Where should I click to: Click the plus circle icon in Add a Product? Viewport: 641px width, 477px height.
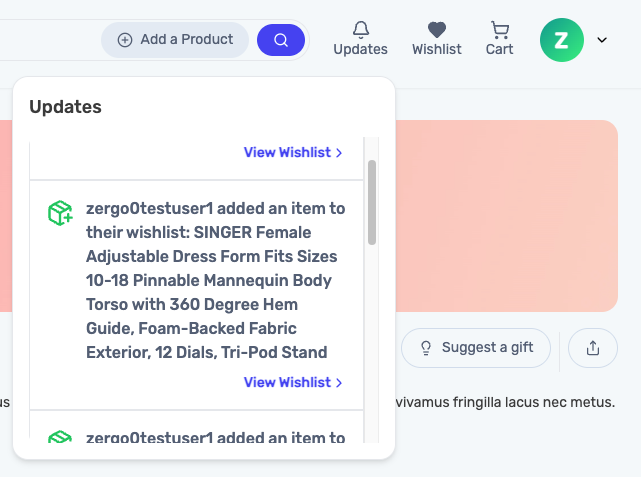click(125, 40)
